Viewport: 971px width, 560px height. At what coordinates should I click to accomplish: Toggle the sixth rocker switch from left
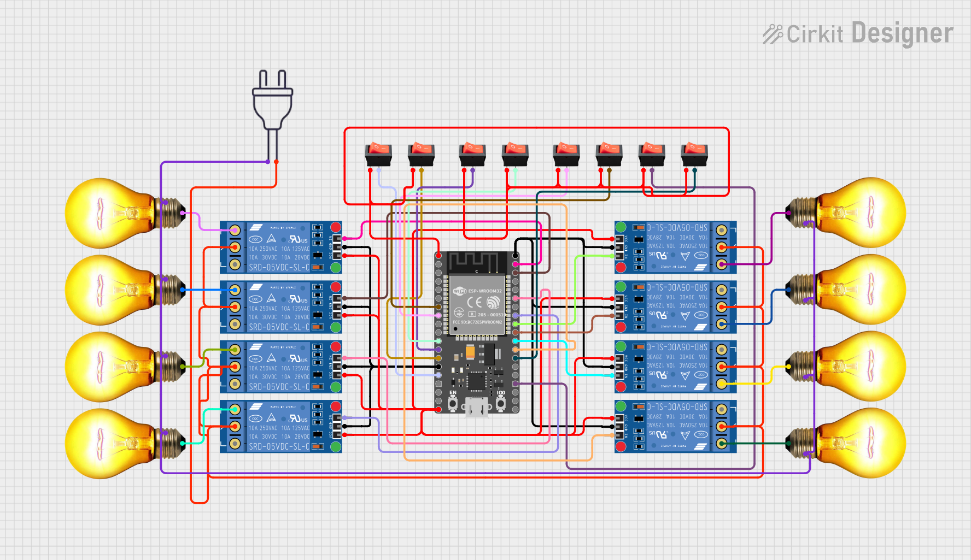pos(609,155)
